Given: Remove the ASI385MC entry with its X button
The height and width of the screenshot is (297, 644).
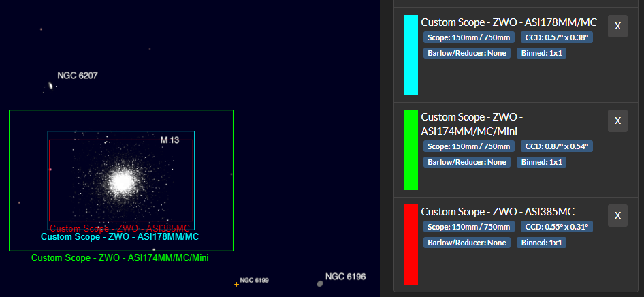Looking at the screenshot, I should pyautogui.click(x=617, y=215).
